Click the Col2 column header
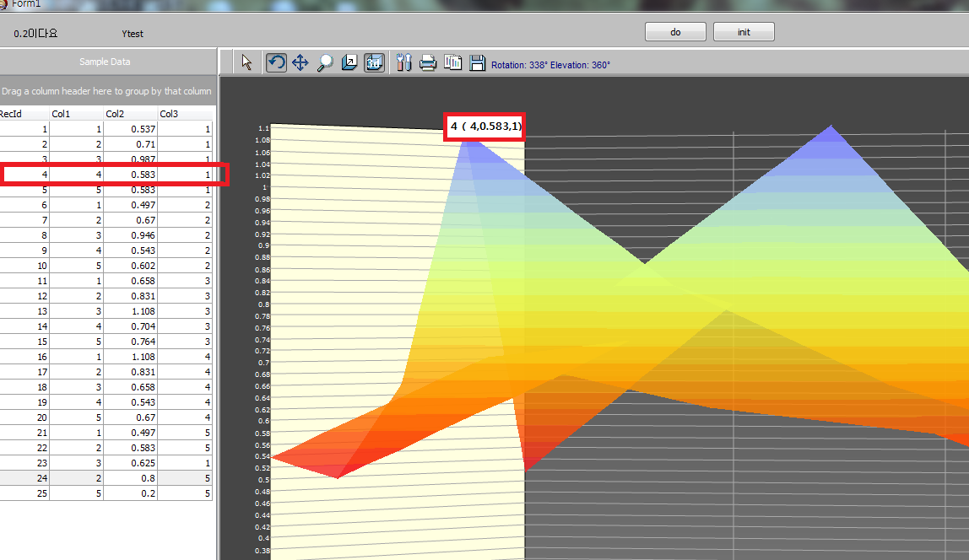Viewport: 969px width, 560px height. click(130, 114)
